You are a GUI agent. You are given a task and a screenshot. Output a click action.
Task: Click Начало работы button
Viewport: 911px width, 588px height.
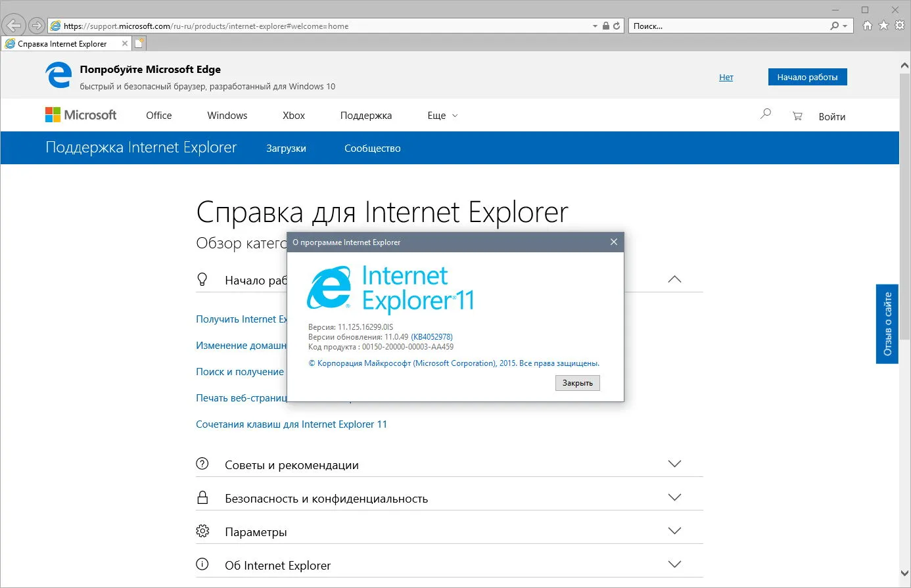(807, 77)
